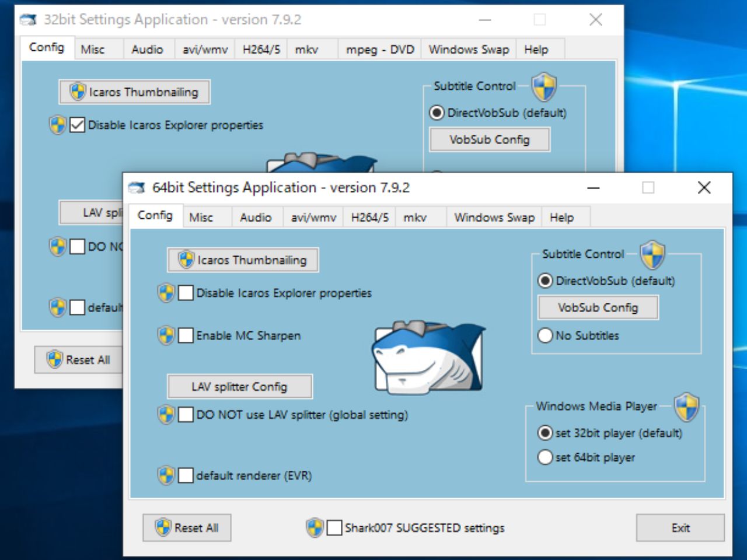The height and width of the screenshot is (560, 747).
Task: Open VobSub Config in the 64bit window
Action: (x=598, y=307)
